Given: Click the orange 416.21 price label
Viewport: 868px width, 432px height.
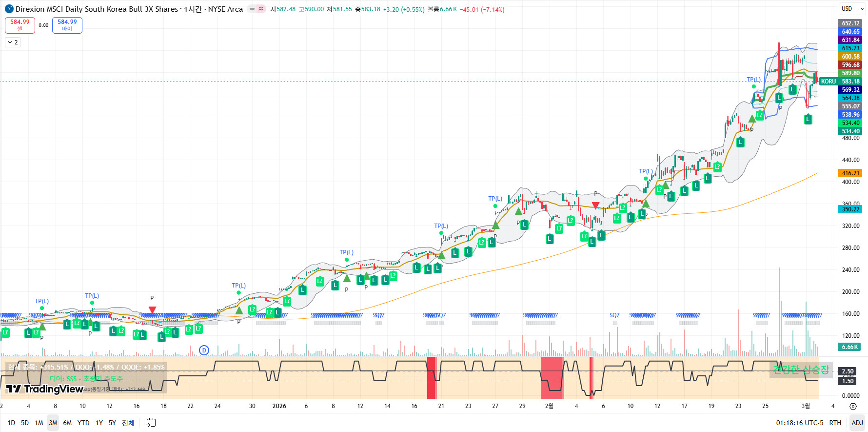Looking at the screenshot, I should pyautogui.click(x=850, y=173).
